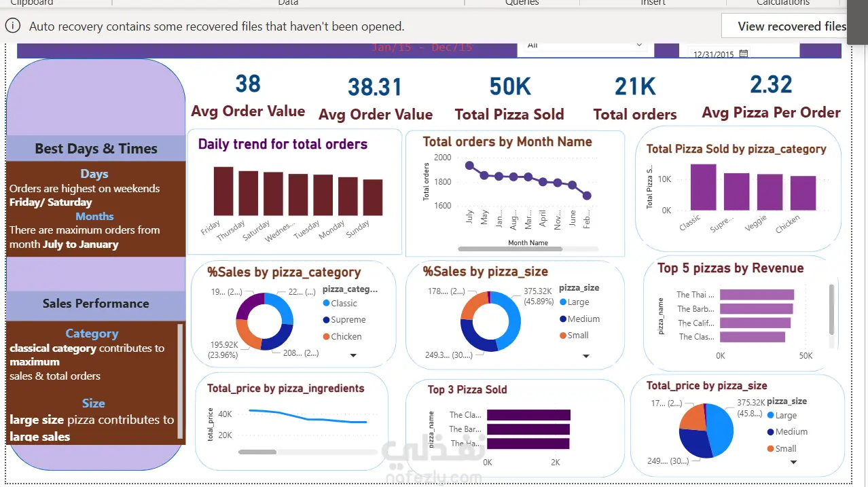Select The Thai bar in Top 5 pizzas chart
This screenshot has width=868, height=487.
point(757,295)
